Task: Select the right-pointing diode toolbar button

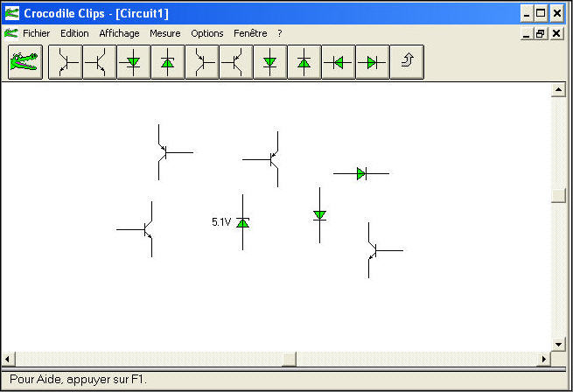Action: (373, 62)
